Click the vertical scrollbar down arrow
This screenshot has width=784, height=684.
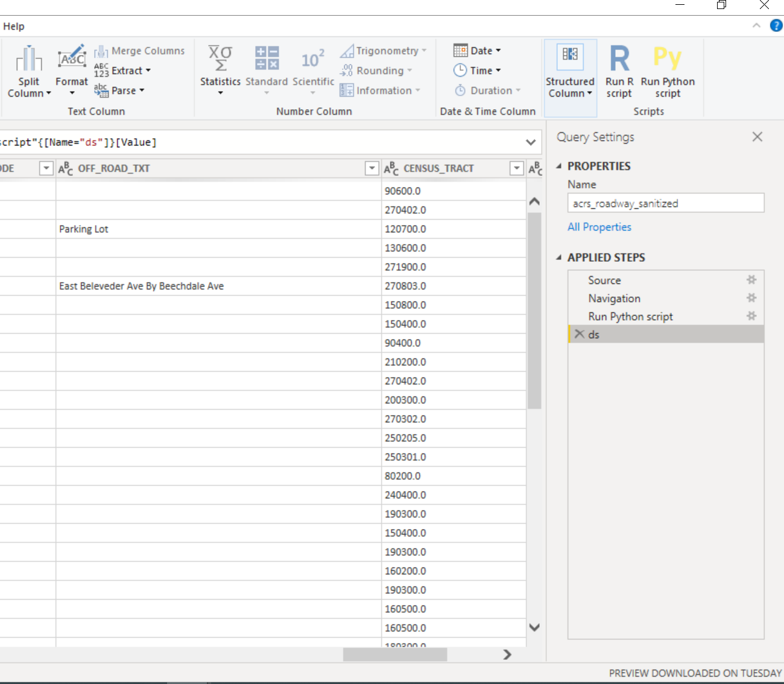pos(534,627)
